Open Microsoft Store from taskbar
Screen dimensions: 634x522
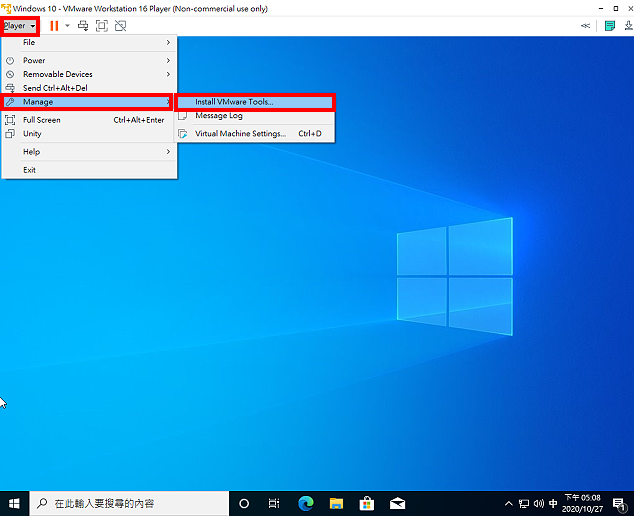coord(367,504)
